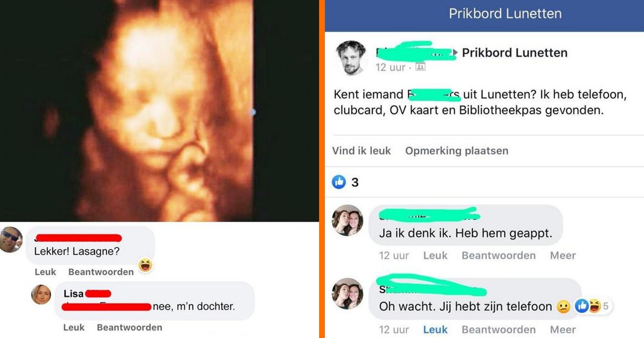This screenshot has width=644, height=338.
Task: Open the post author's profile photo
Action: [351, 57]
